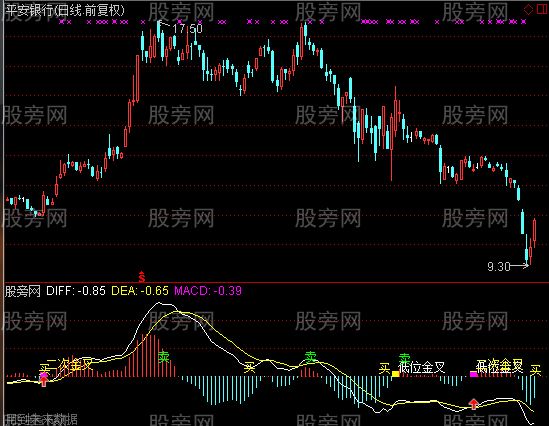Screen dimensions: 549x426
Task: Click the yellow square marker beside 低位金叉
Action: (395, 374)
